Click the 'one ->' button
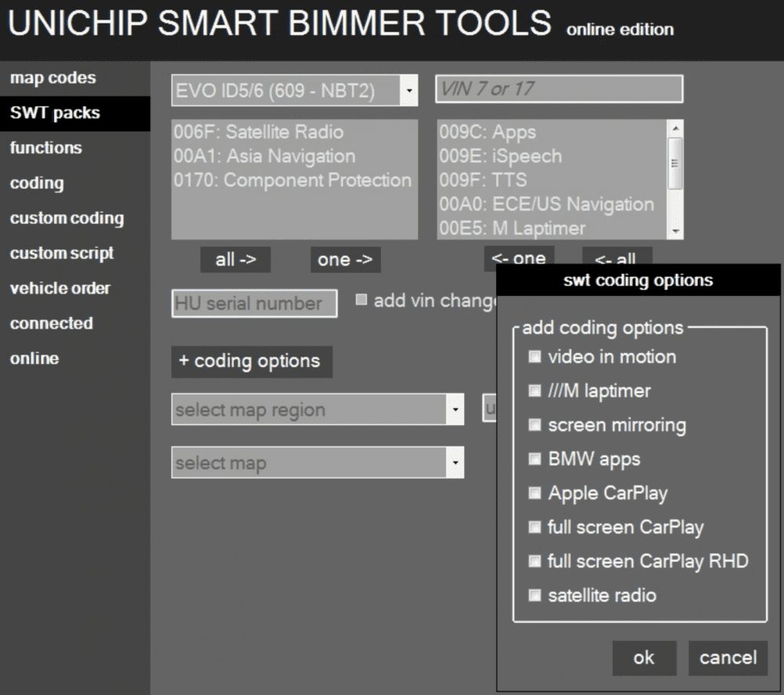The image size is (784, 695). (x=346, y=260)
